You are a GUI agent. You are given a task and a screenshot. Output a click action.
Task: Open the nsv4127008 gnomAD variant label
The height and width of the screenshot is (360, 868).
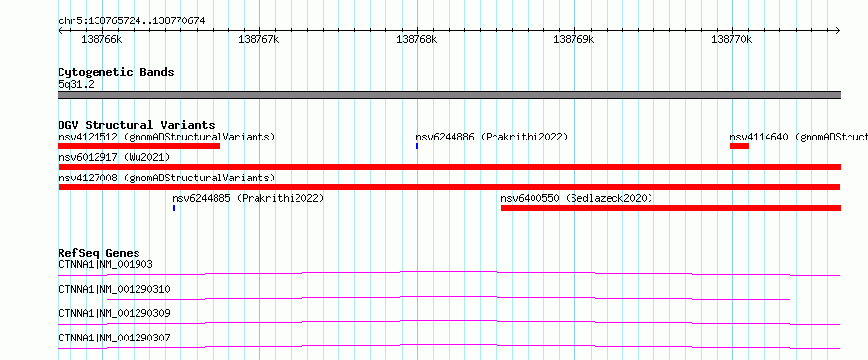pyautogui.click(x=167, y=178)
